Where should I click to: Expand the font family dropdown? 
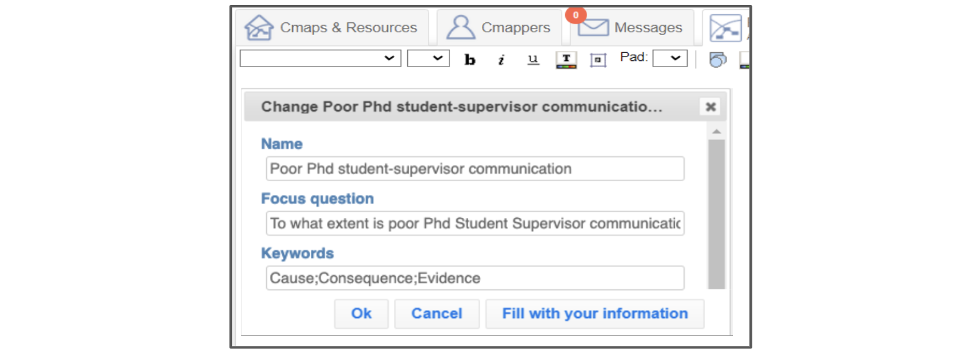(x=320, y=58)
